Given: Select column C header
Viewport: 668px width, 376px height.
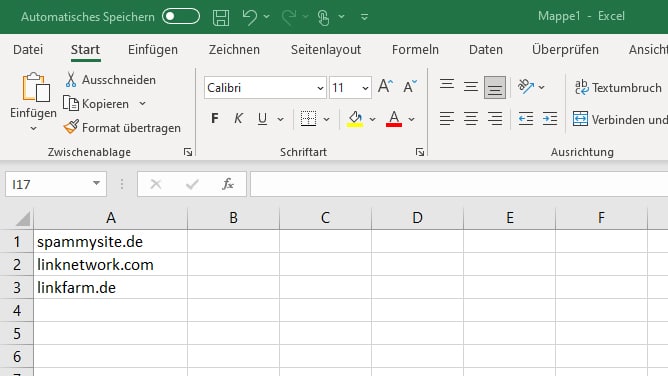Looking at the screenshot, I should click(x=325, y=218).
